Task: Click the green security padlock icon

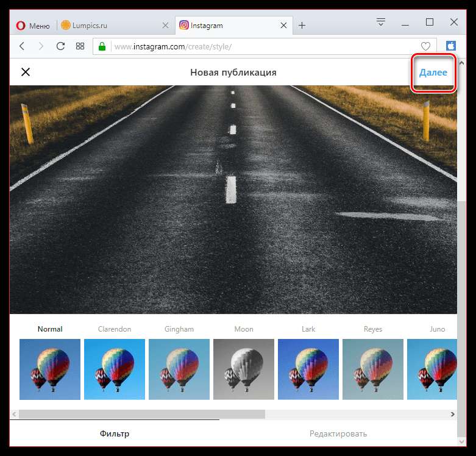Action: point(102,46)
